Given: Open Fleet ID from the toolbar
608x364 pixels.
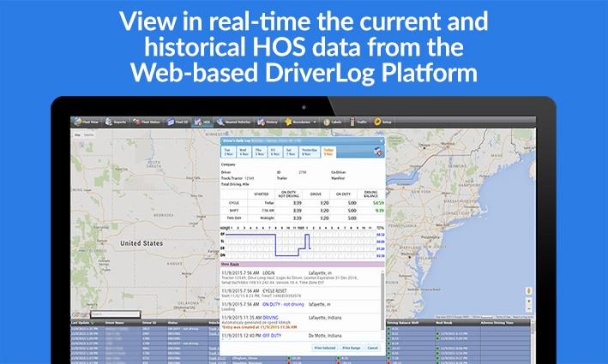Looking at the screenshot, I should coord(178,122).
